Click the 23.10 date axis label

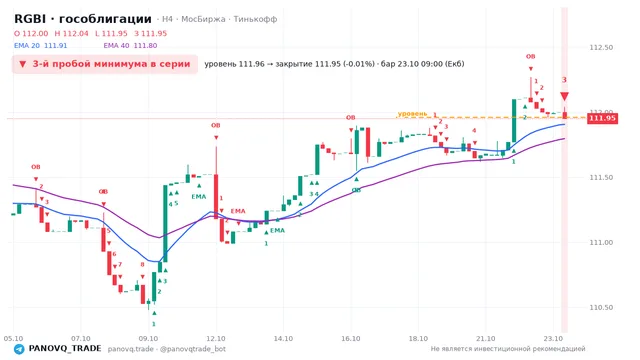pyautogui.click(x=553, y=338)
